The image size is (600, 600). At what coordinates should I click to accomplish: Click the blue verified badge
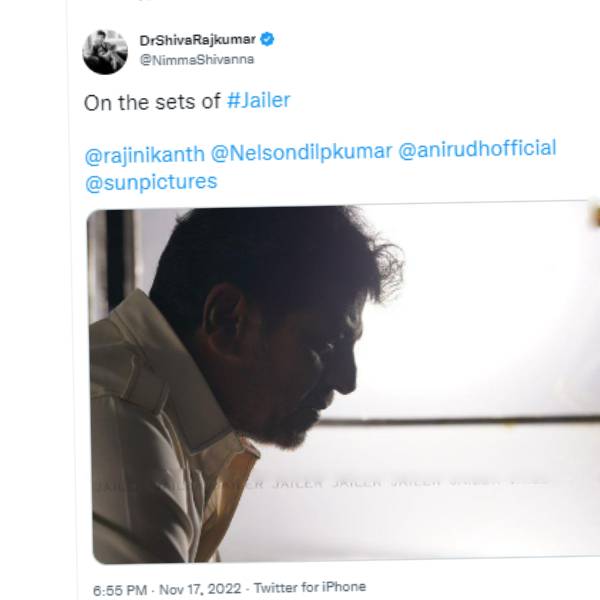tap(268, 40)
